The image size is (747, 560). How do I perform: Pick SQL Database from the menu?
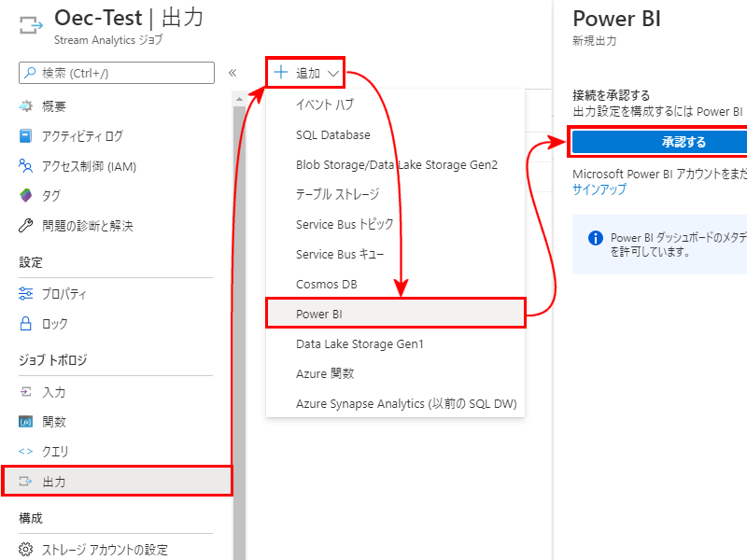pyautogui.click(x=332, y=134)
